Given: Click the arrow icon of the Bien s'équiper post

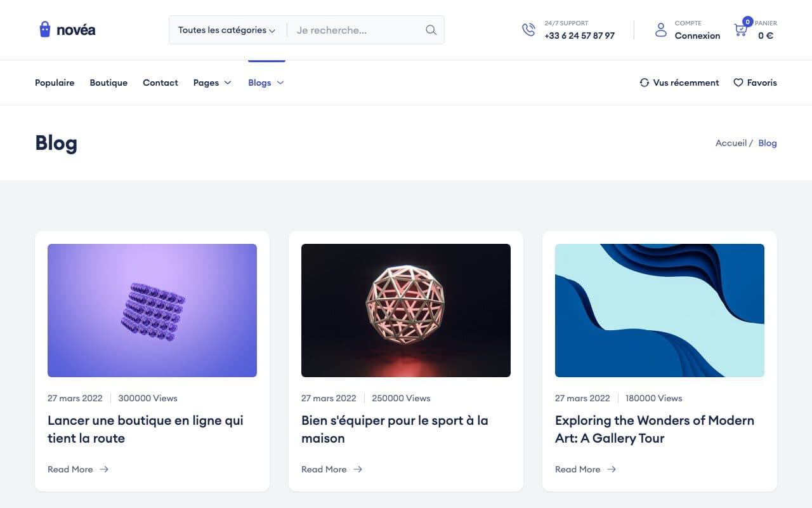Looking at the screenshot, I should pos(358,469).
